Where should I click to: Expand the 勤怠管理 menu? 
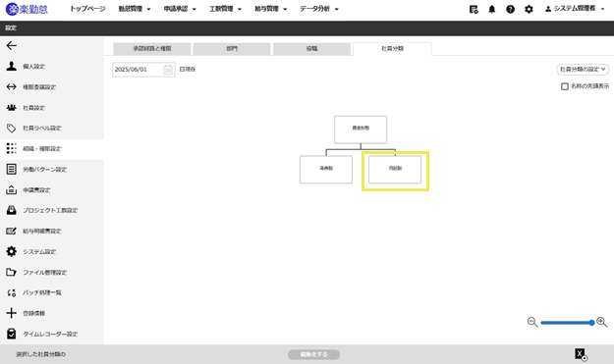(135, 9)
